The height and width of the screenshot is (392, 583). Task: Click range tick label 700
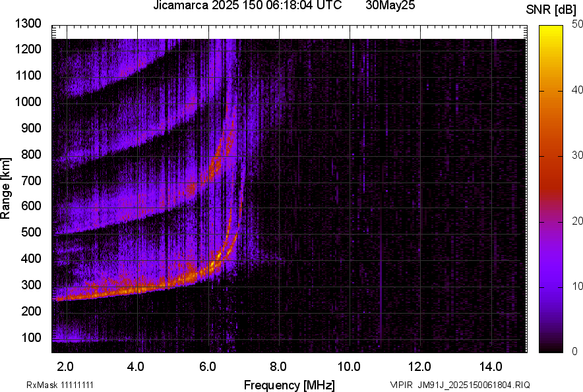pos(31,181)
